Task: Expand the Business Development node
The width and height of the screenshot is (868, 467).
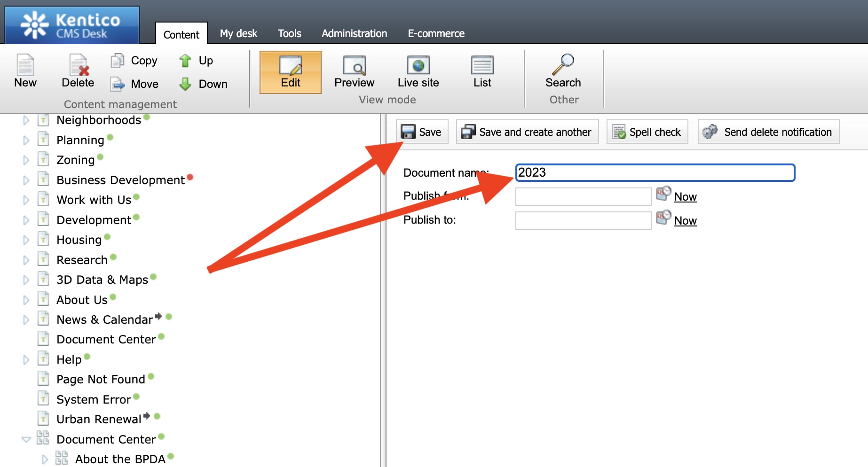Action: 26,180
